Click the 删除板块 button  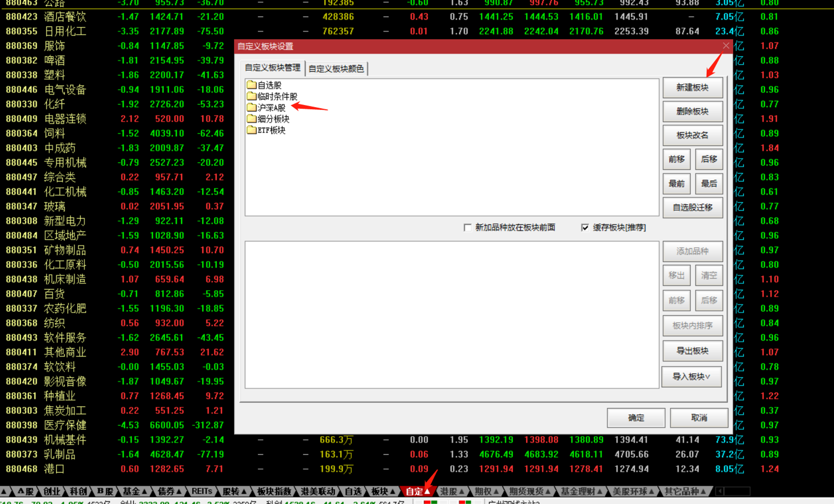[x=693, y=111]
